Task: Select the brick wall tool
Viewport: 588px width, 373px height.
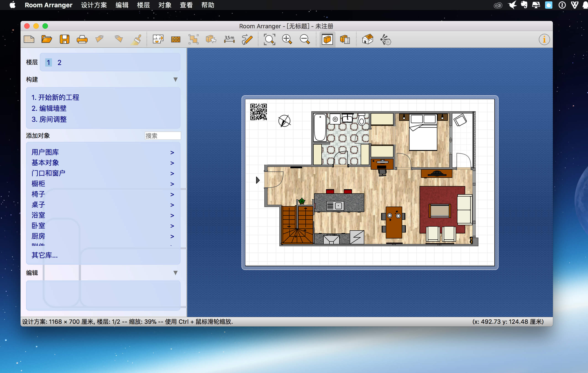Action: (x=176, y=39)
